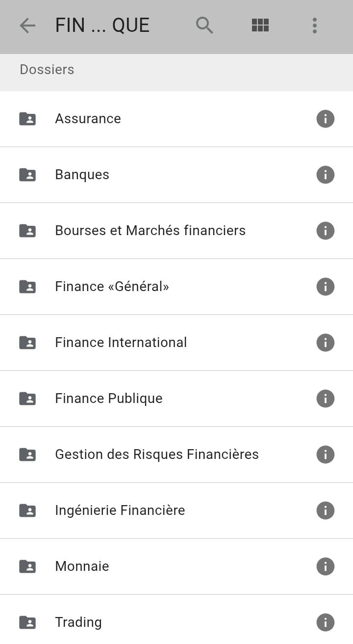
Task: Show info for Finance International folder
Action: [326, 343]
